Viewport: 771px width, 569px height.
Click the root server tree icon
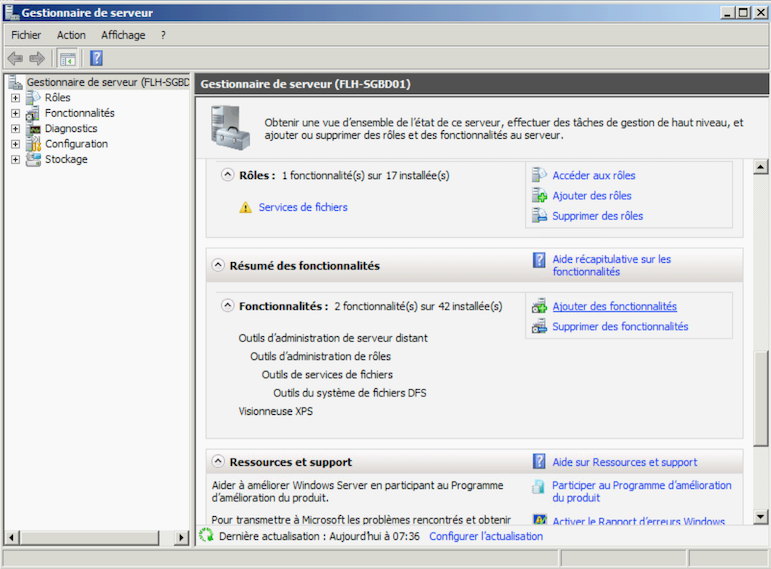[16, 82]
